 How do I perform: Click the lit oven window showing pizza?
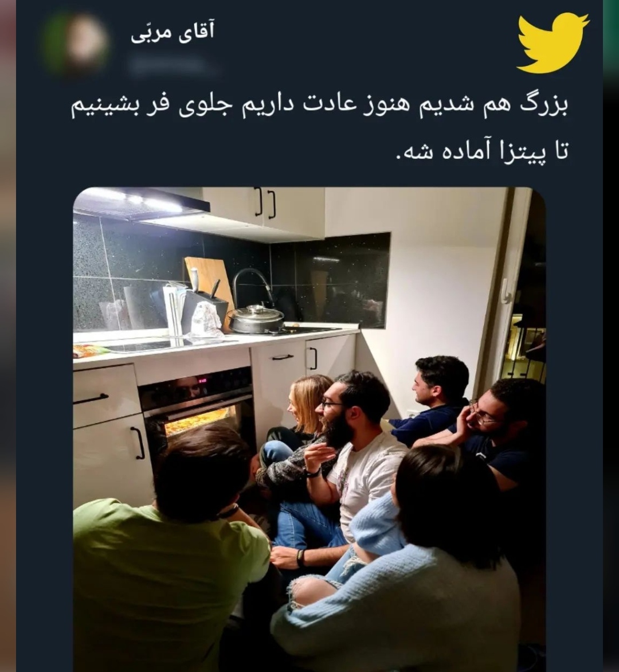click(x=198, y=421)
